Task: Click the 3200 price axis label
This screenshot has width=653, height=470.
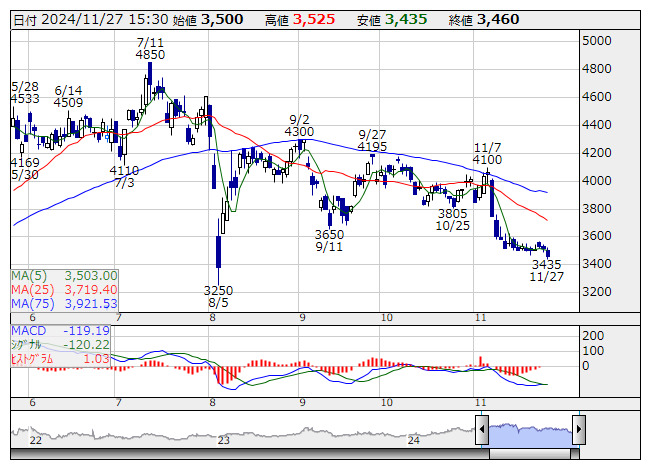Action: coord(596,291)
